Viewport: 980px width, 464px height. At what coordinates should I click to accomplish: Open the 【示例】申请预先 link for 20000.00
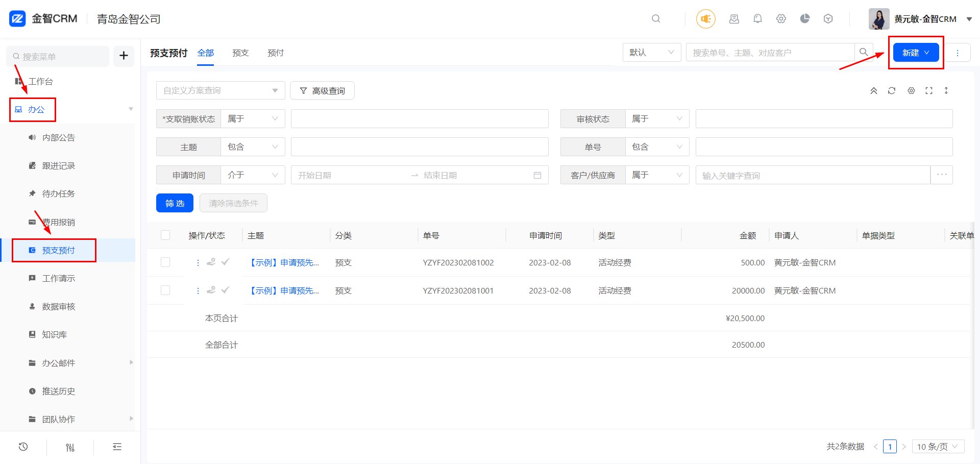click(283, 290)
